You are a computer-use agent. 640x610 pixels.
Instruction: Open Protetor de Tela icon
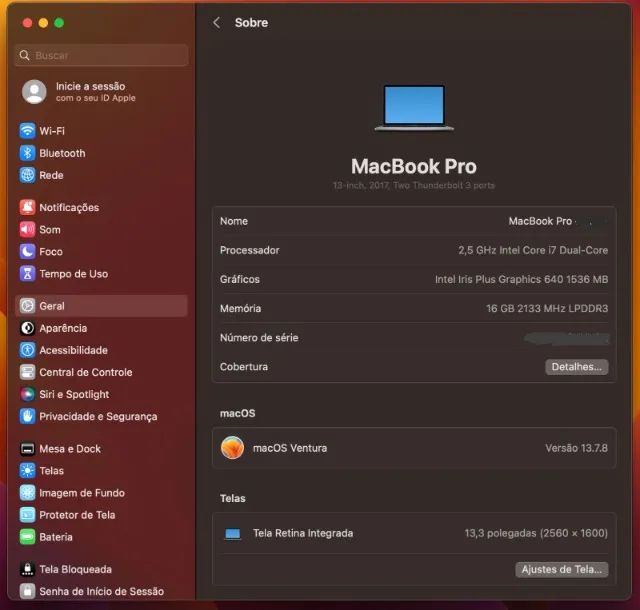[27, 515]
